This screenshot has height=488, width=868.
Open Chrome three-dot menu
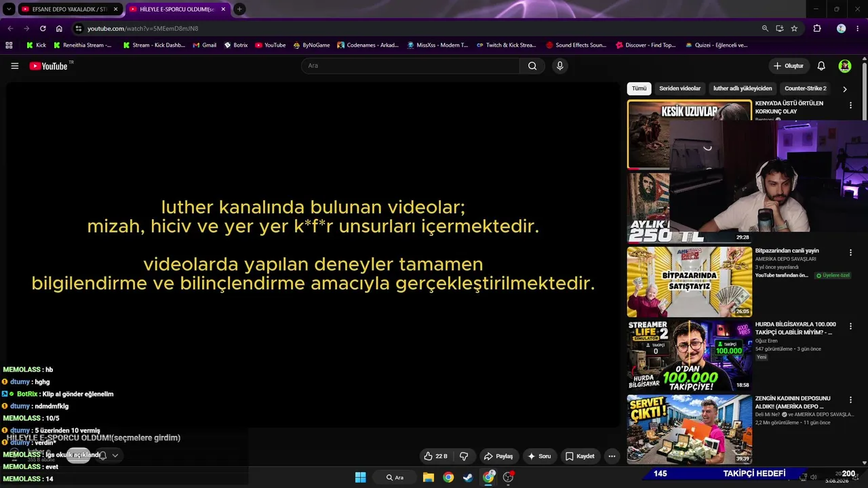tap(859, 28)
